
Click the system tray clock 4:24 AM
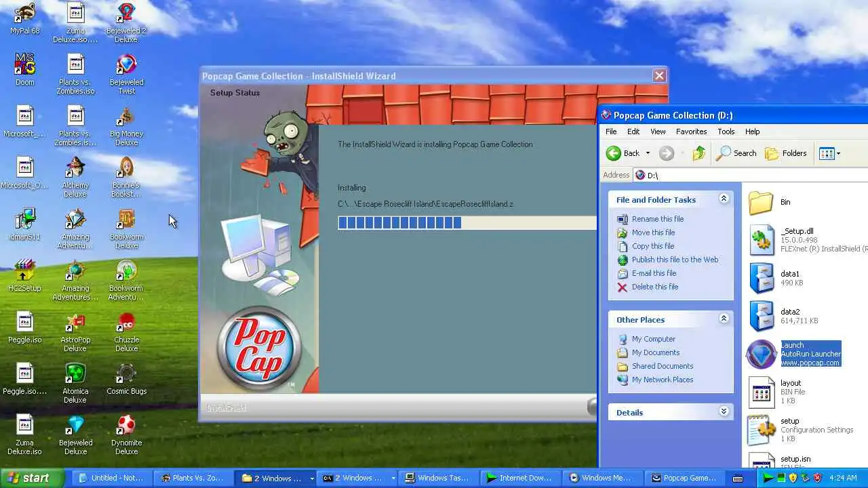pos(843,478)
